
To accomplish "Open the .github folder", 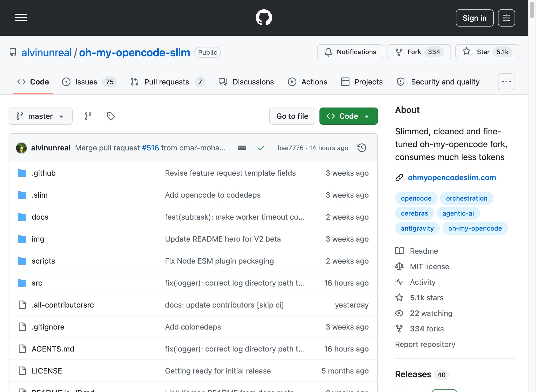I will pos(43,173).
